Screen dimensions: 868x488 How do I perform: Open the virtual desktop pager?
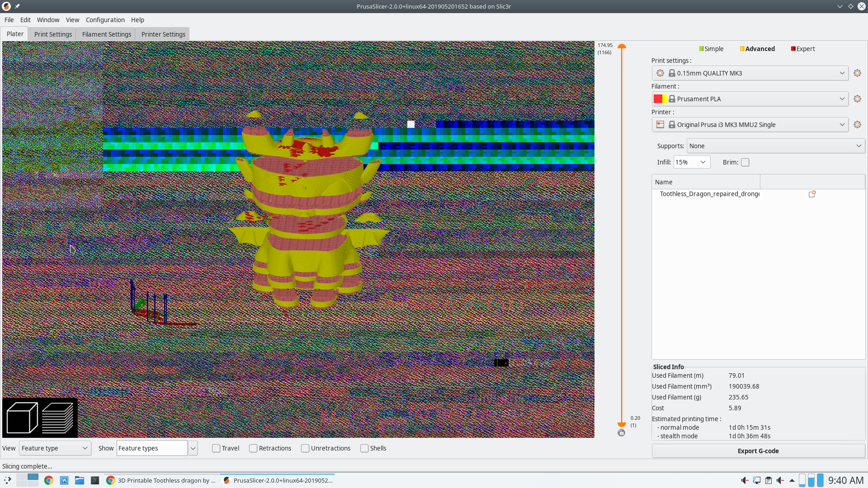(x=28, y=480)
